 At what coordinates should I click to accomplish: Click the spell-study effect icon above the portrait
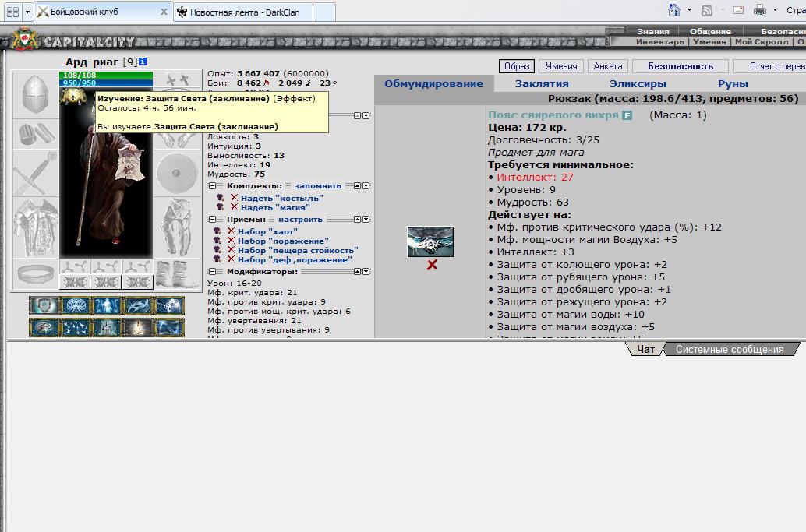73,97
